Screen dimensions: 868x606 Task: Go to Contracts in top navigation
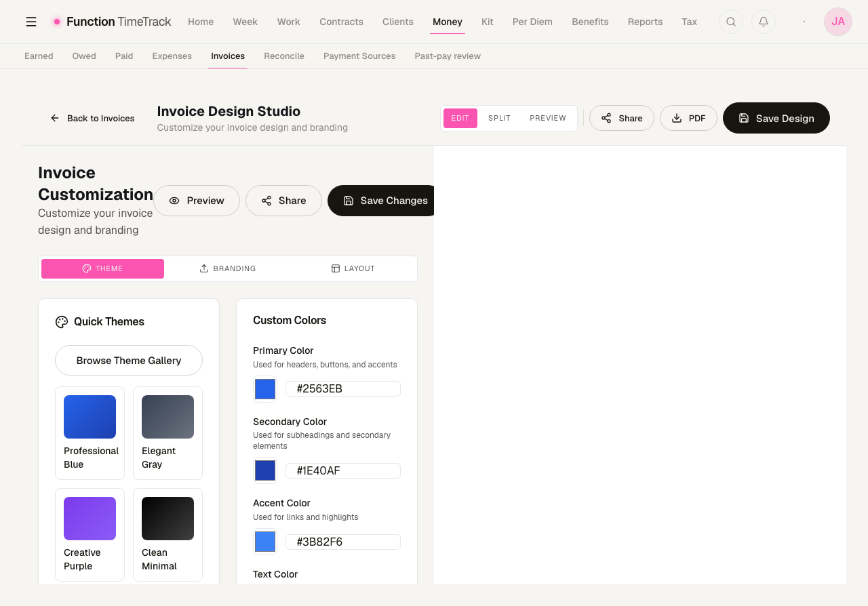(341, 22)
